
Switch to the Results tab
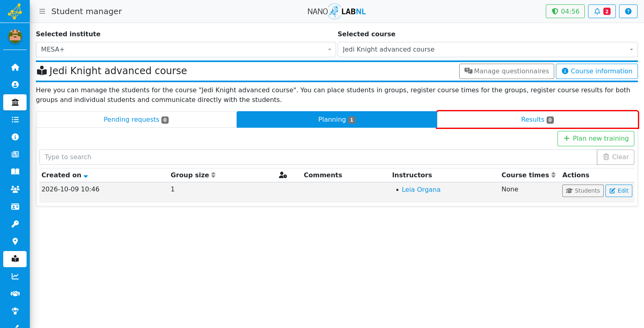pos(537,120)
